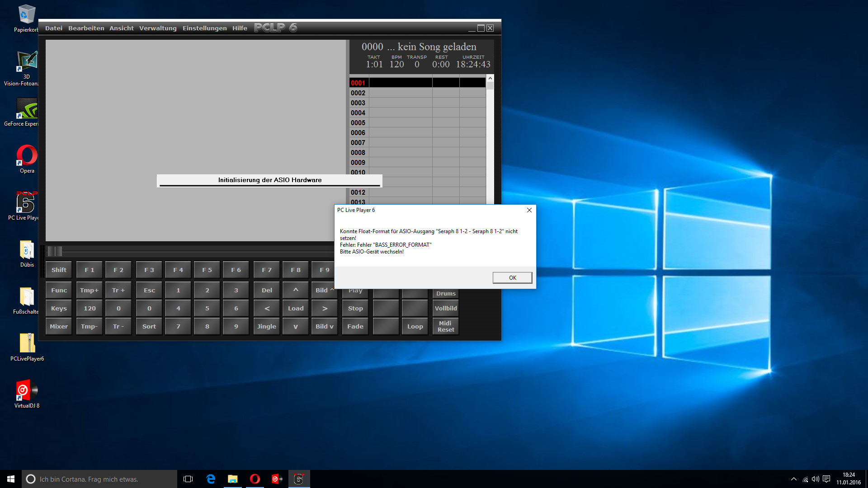The width and height of the screenshot is (868, 488).
Task: Select song slot 0003 in the list
Action: click(x=398, y=103)
